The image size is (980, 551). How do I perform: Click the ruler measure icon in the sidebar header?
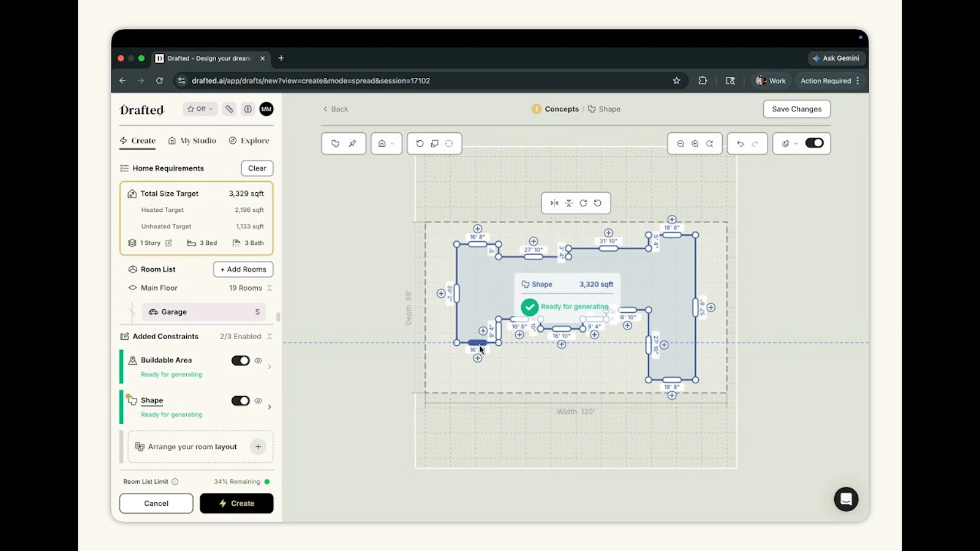229,109
